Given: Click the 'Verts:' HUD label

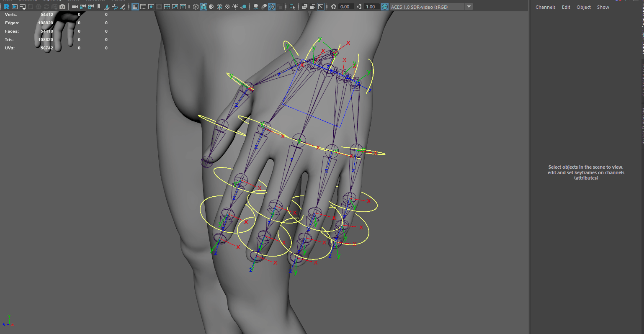Looking at the screenshot, I should point(11,15).
